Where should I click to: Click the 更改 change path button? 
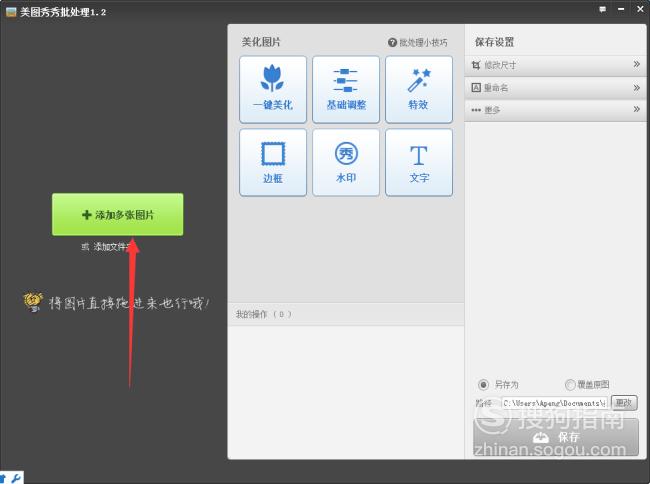click(x=624, y=403)
